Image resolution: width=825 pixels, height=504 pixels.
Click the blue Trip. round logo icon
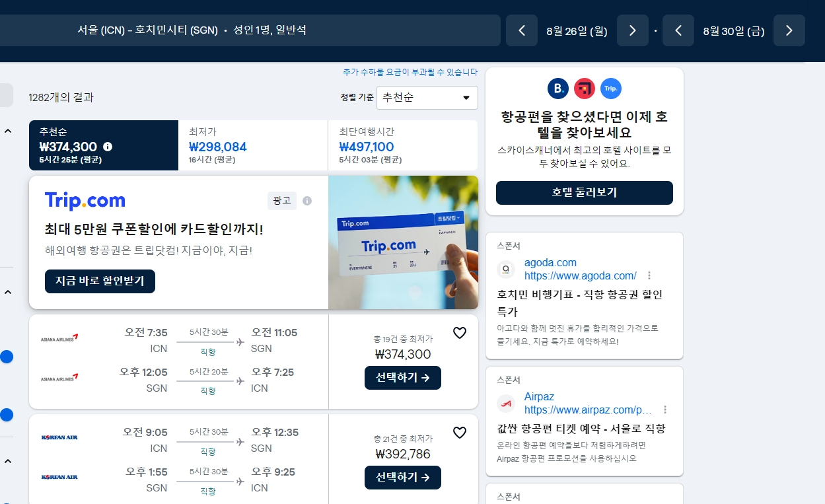pos(611,89)
